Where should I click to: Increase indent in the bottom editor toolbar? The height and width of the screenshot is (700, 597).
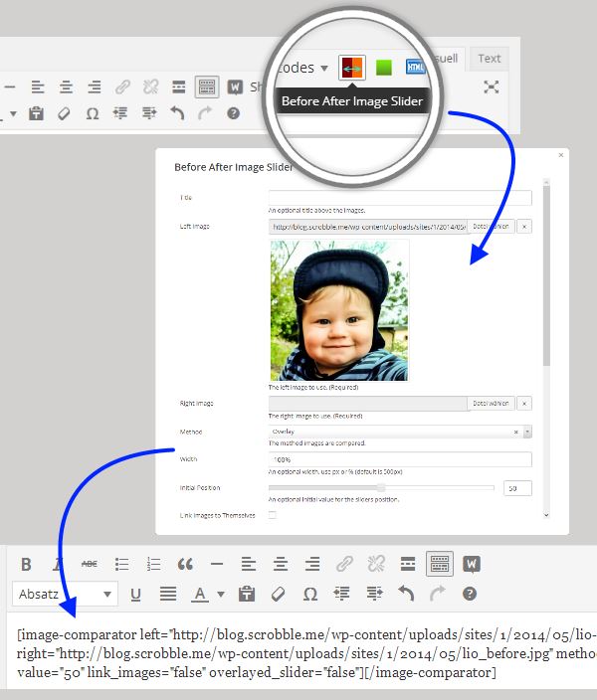click(x=374, y=595)
